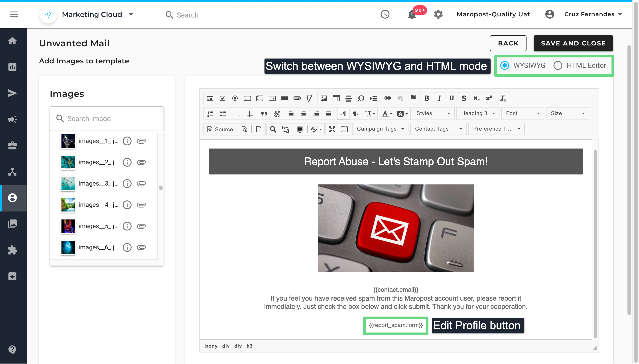This screenshot has height=364, width=639.
Task: Click the Remove Format icon
Action: (x=503, y=98)
